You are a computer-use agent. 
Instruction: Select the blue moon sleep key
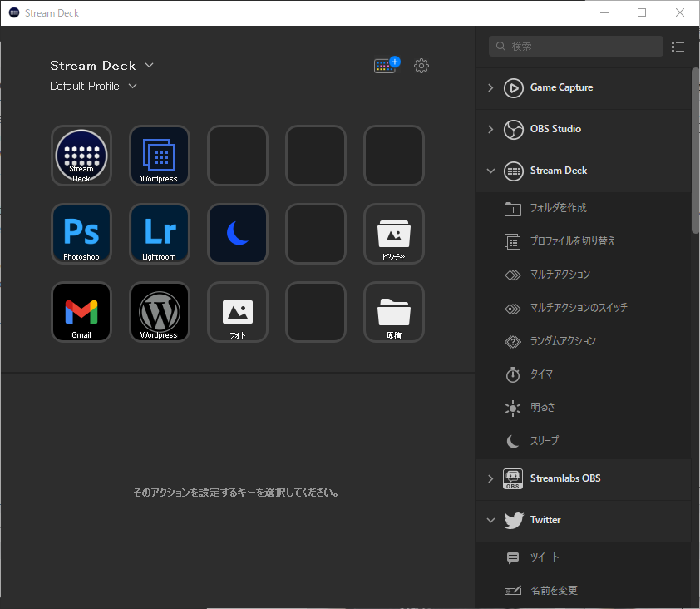238,234
